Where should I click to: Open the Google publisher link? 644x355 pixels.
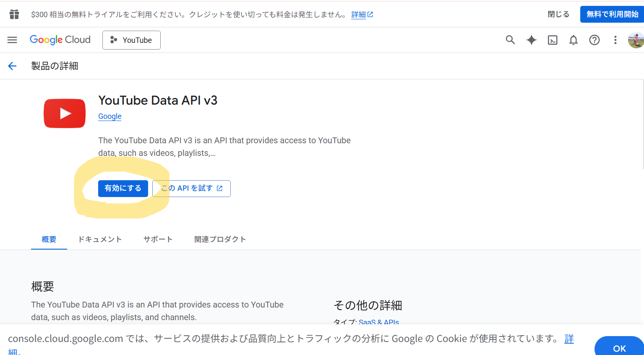110,116
